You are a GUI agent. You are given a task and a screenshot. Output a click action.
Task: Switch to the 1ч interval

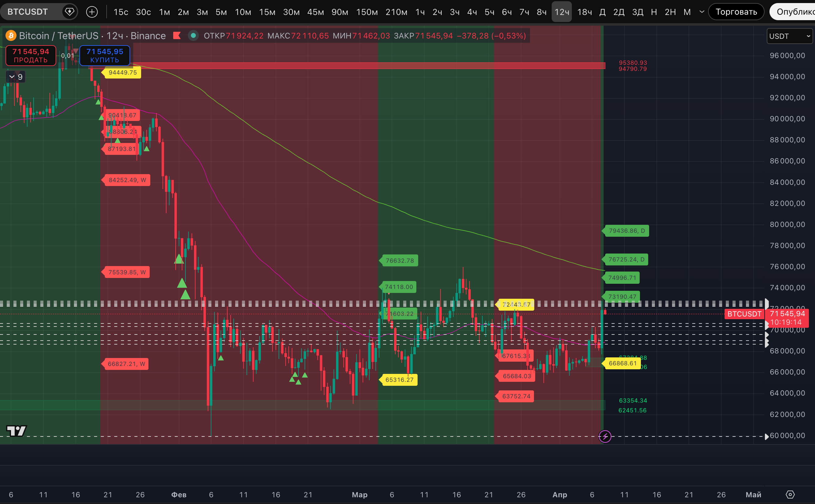(420, 12)
